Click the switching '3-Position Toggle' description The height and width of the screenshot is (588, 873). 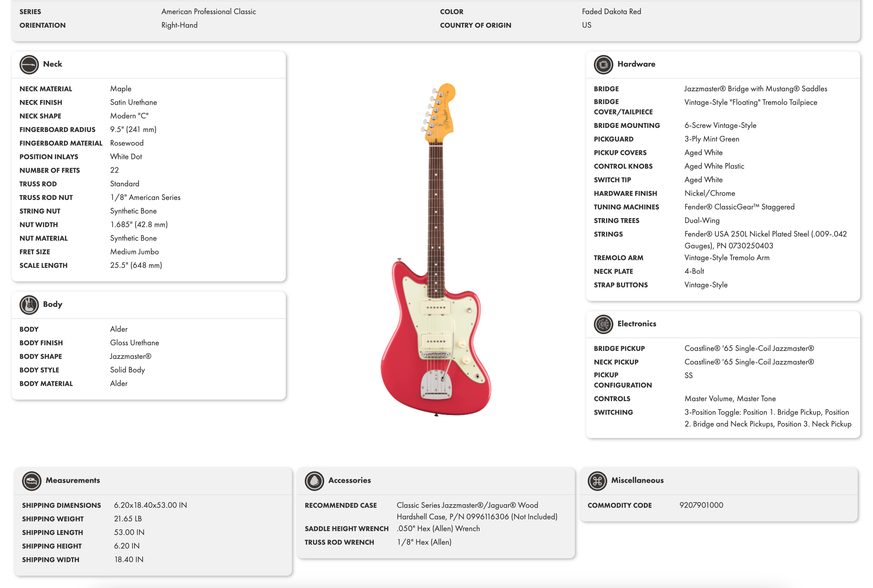[x=768, y=418]
